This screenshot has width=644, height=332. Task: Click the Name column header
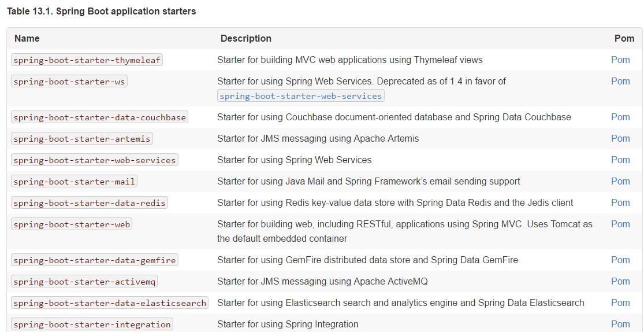(27, 38)
